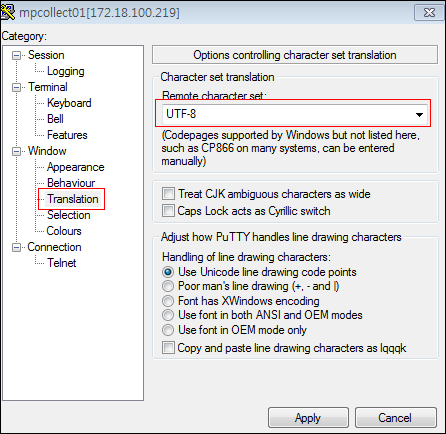Open the Remote character set dropdown arrow
The image size is (446, 434).
click(x=419, y=115)
